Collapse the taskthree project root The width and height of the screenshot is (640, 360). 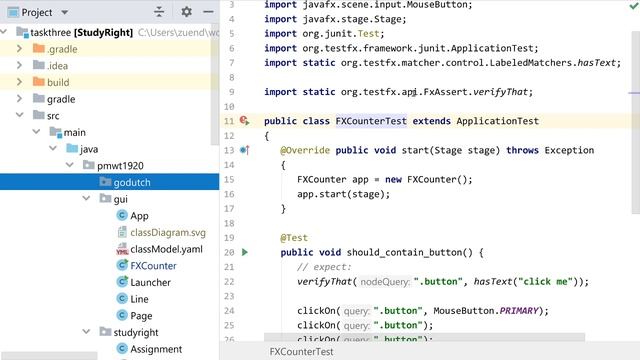click(x=4, y=32)
